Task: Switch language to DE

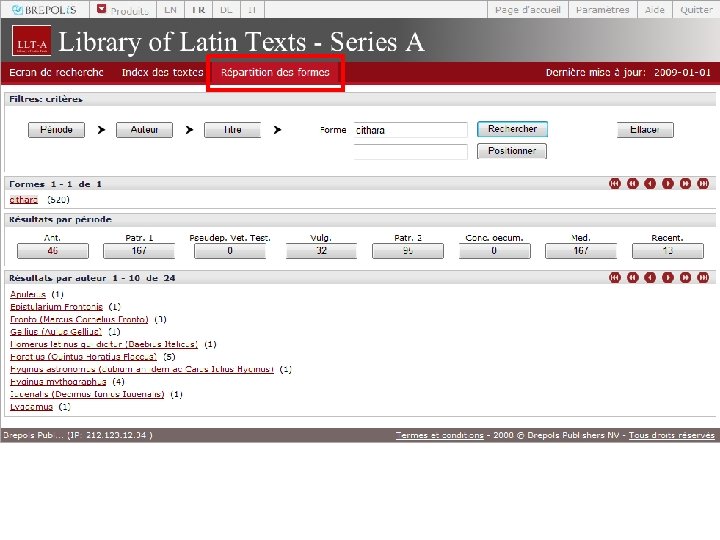Action: (225, 10)
